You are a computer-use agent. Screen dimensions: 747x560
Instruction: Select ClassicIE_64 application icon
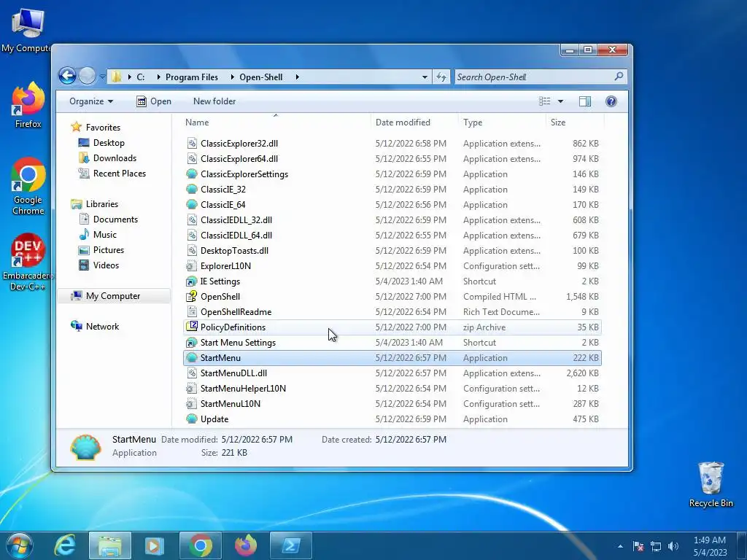[192, 204]
